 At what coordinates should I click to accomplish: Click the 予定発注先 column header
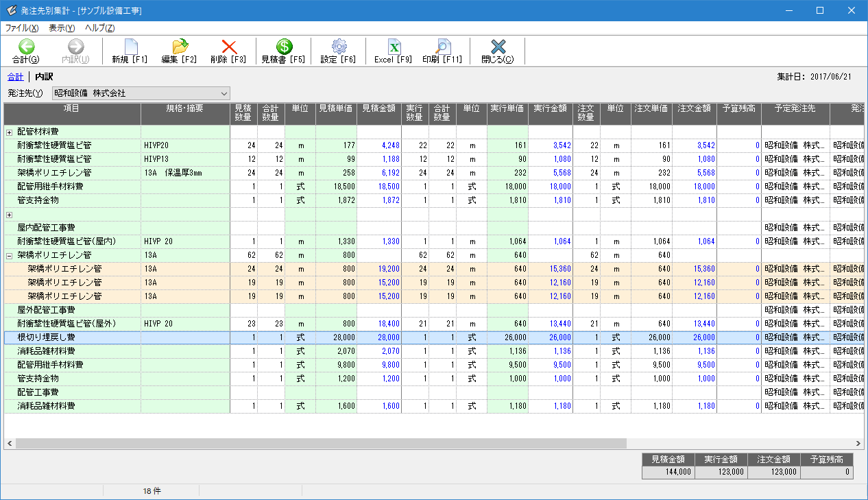pos(795,114)
